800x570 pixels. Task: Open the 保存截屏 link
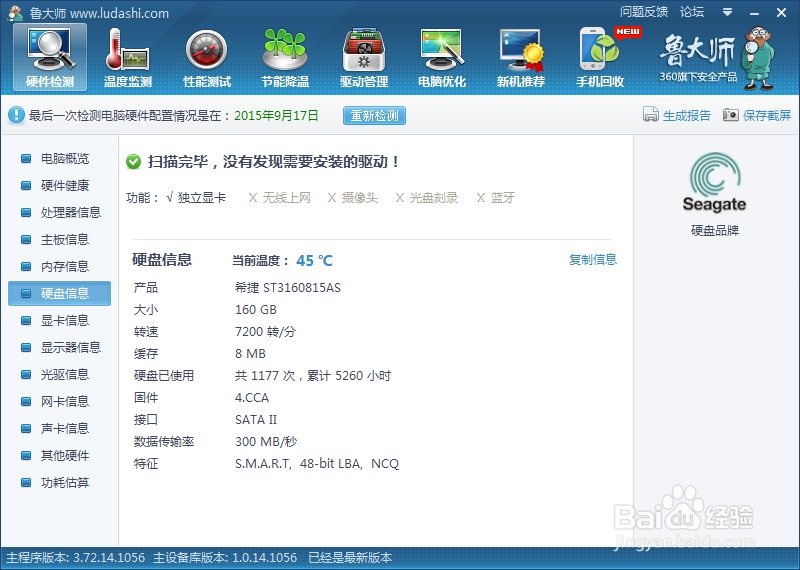point(767,116)
